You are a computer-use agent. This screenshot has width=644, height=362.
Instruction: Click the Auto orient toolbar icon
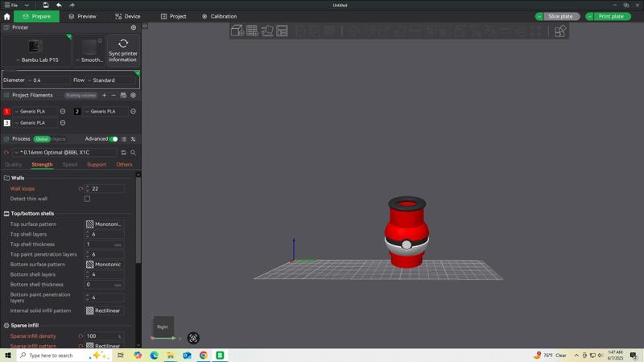(x=267, y=31)
